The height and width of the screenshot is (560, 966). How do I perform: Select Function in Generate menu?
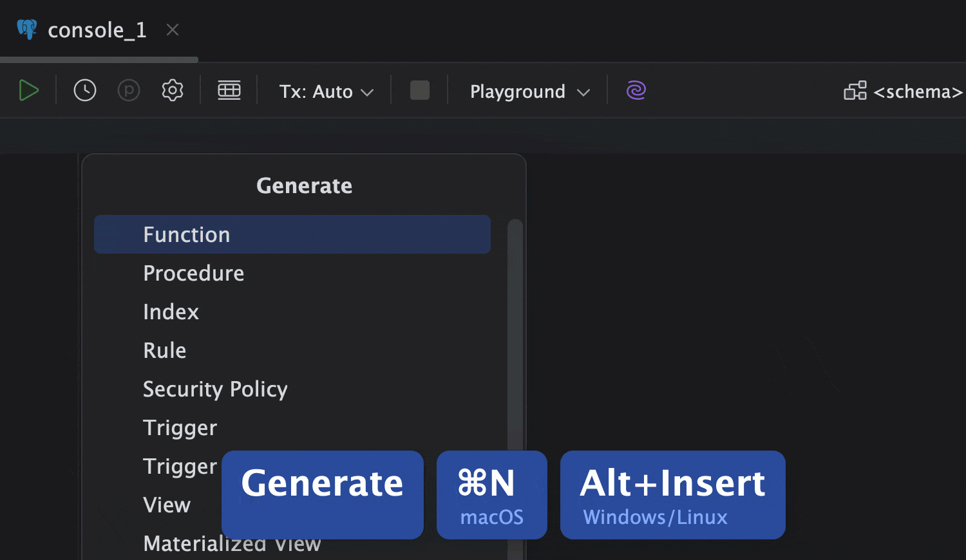(292, 234)
